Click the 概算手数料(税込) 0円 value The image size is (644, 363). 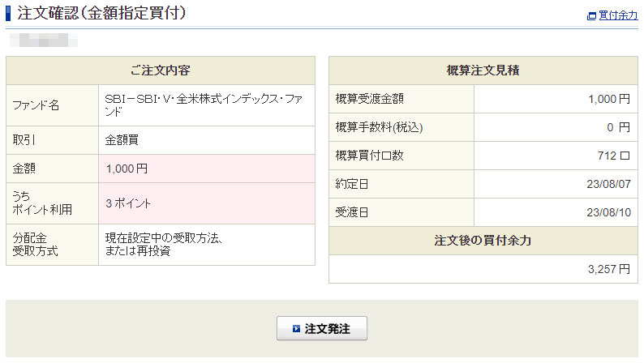click(x=618, y=127)
